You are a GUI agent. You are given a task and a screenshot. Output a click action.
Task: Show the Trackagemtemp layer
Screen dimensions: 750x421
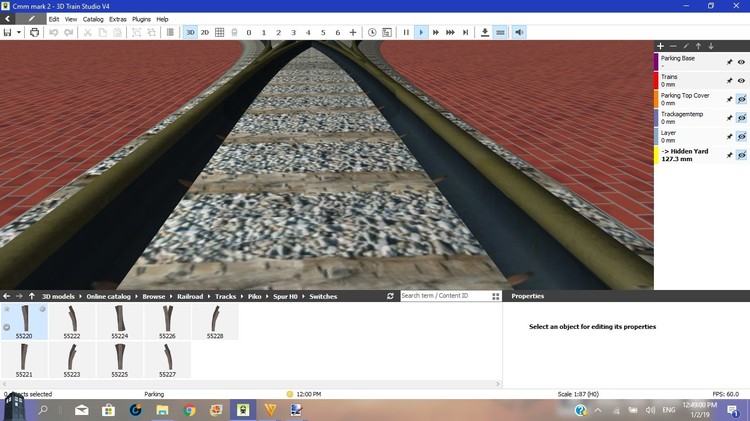741,118
